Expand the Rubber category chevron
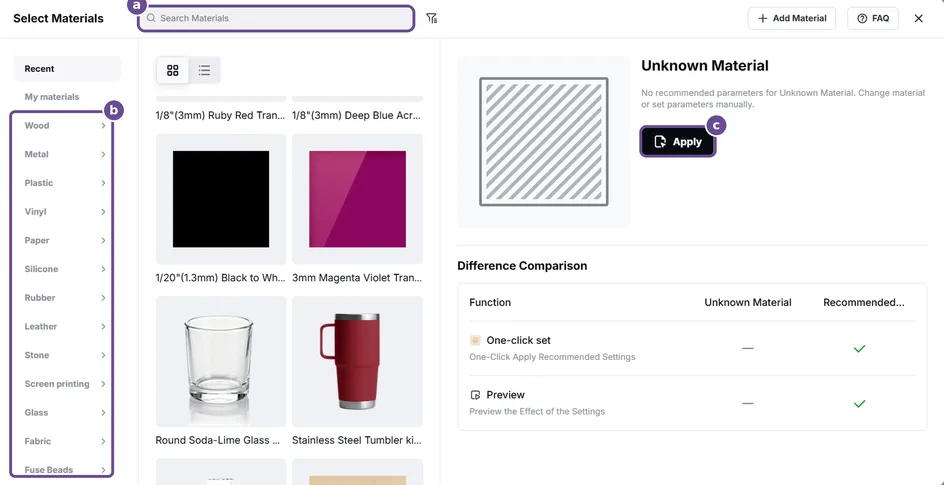 point(104,298)
